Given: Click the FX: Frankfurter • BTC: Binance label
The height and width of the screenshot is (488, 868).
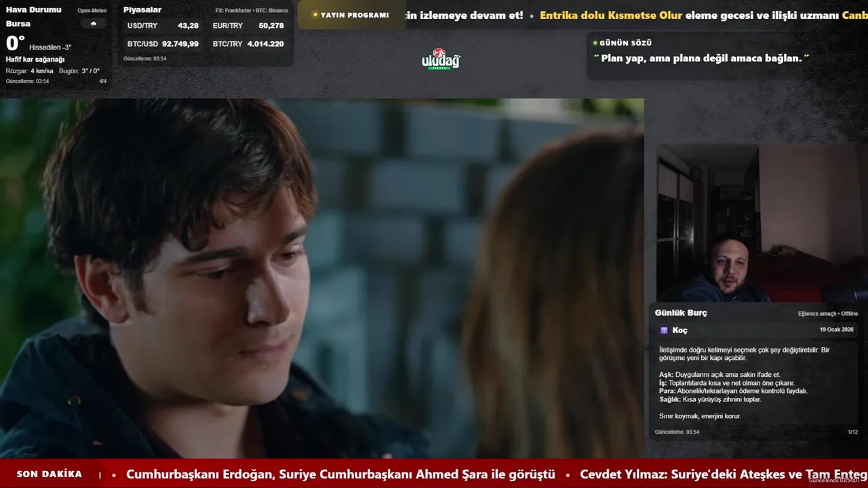Looking at the screenshot, I should tap(252, 10).
